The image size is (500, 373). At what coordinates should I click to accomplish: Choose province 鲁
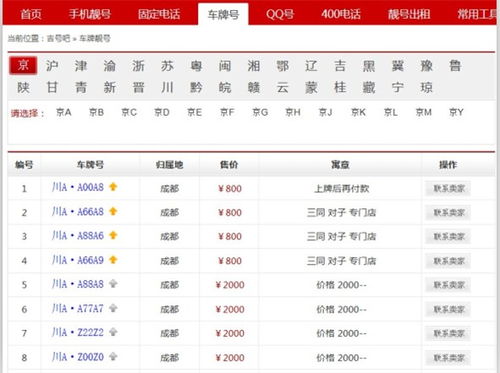(x=455, y=66)
